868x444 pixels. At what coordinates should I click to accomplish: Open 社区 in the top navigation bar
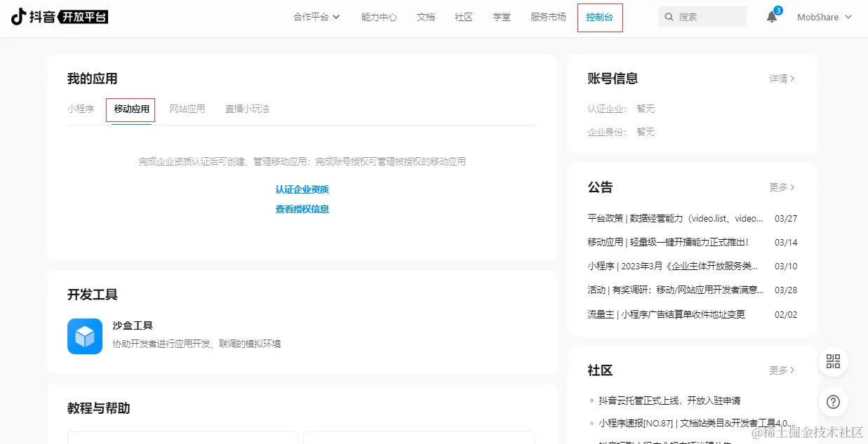click(464, 17)
